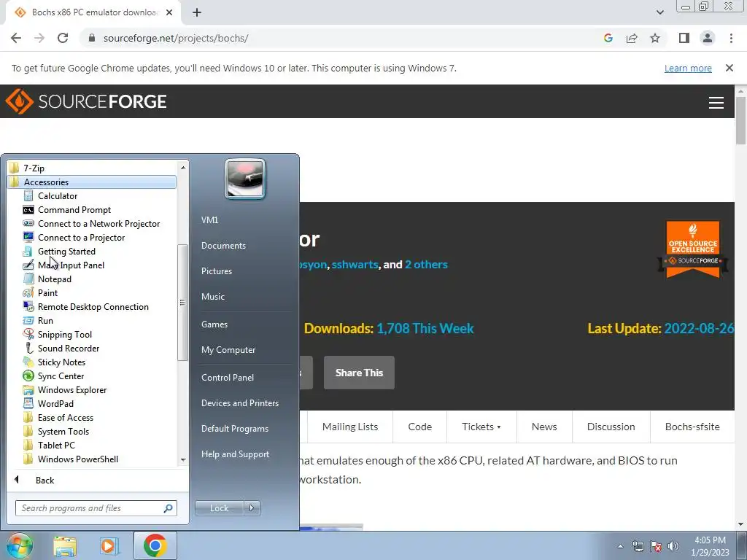Open a new Chrome tab
Viewport: 747px width, 560px height.
197,12
